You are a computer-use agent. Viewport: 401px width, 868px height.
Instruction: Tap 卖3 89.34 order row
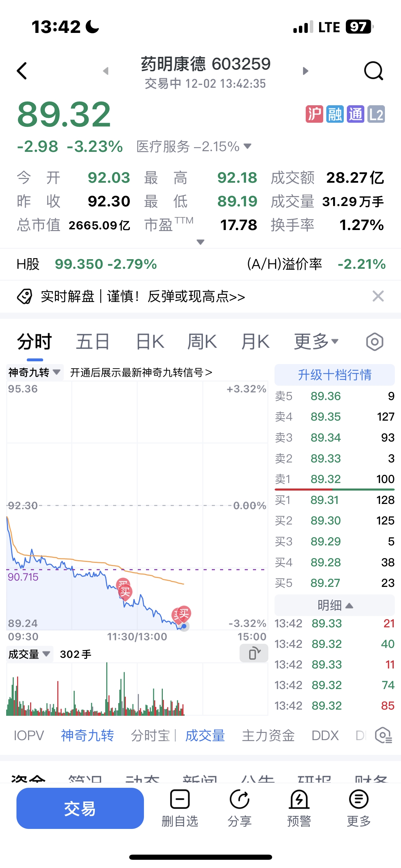click(335, 437)
